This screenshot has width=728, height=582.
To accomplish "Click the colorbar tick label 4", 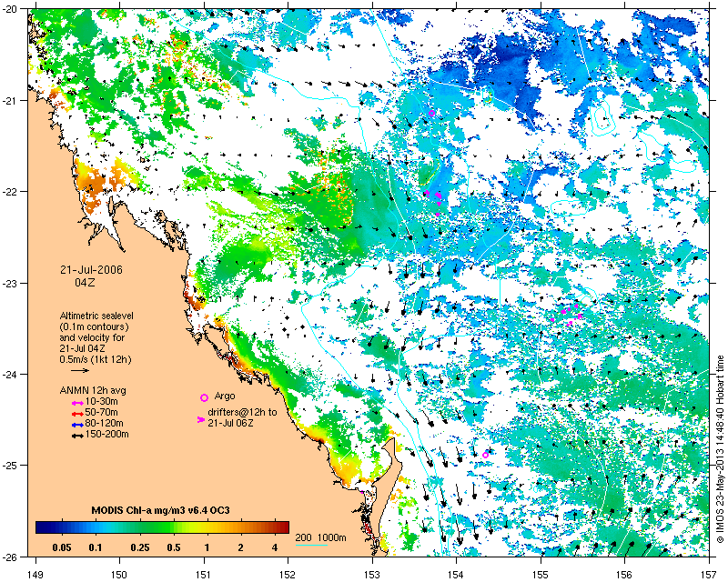I will point(275,547).
